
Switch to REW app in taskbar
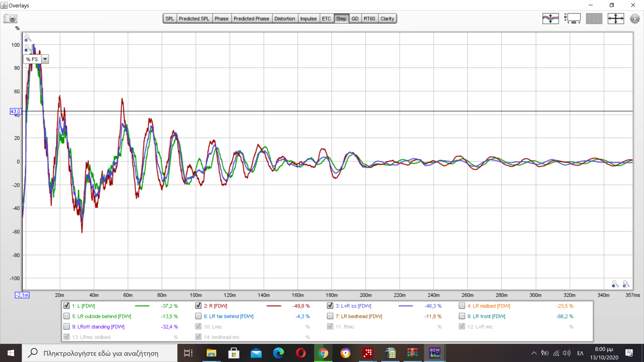[x=435, y=353]
